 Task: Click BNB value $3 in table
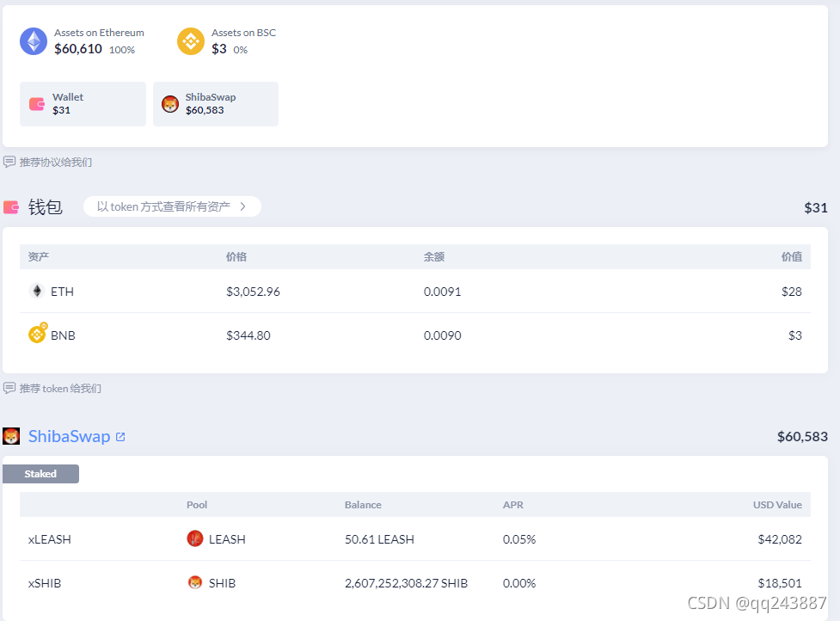[795, 335]
